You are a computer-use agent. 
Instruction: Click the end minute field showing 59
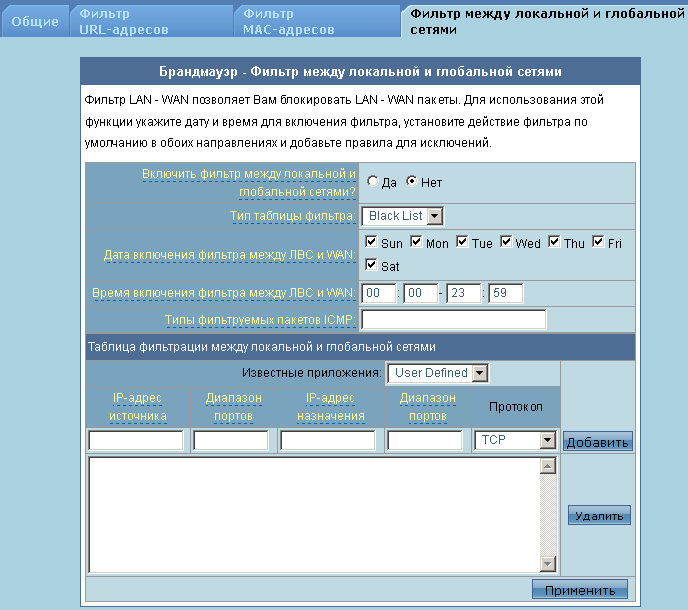point(506,293)
